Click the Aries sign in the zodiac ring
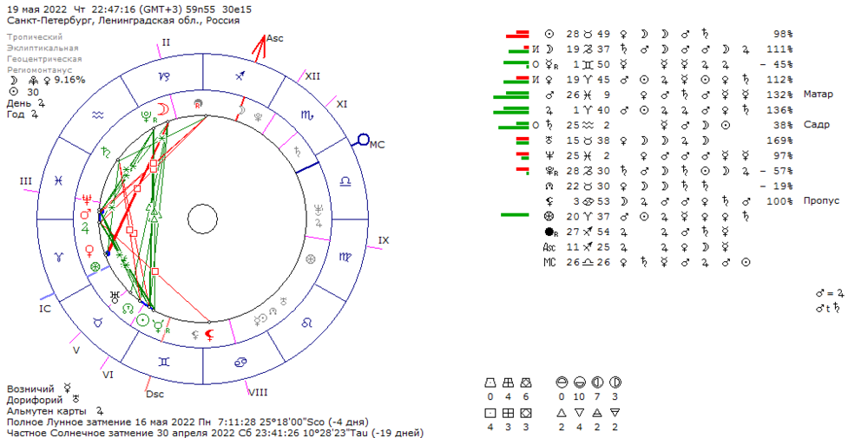This screenshot has width=868, height=438. point(59,257)
